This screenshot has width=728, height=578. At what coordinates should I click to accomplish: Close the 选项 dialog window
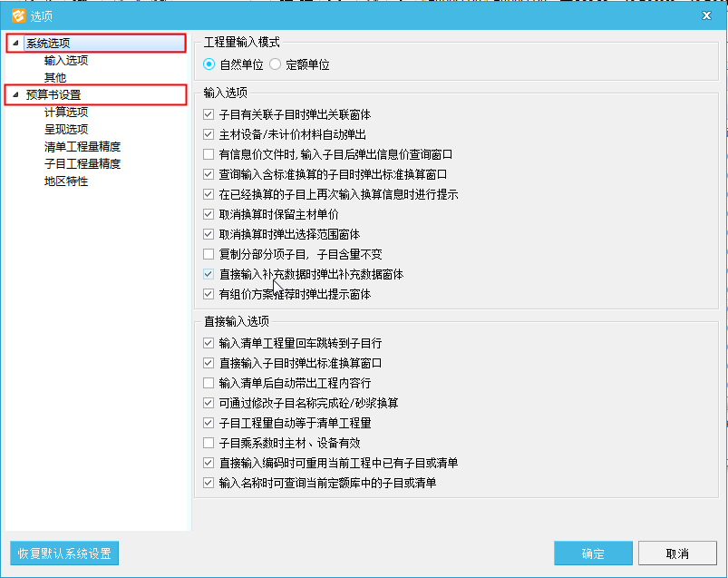(x=706, y=15)
